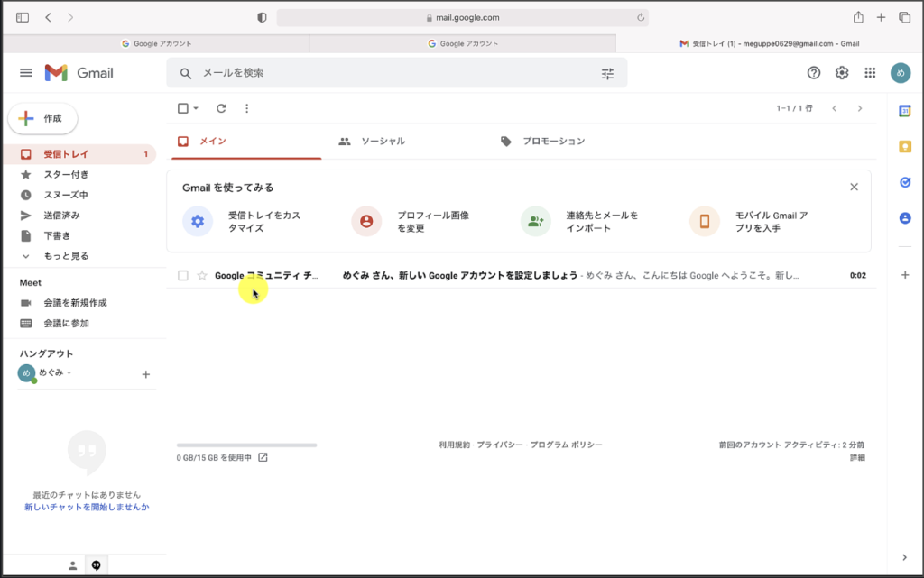
Task: Click the Gmail logo
Action: point(79,73)
